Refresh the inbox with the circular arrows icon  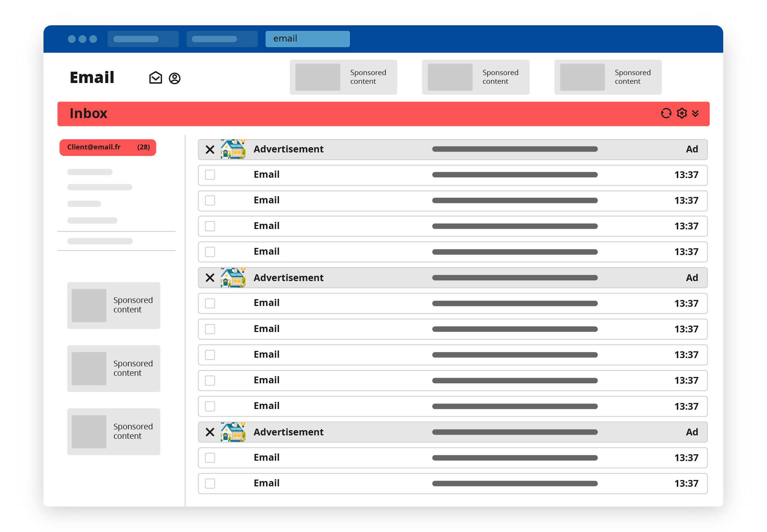point(666,113)
